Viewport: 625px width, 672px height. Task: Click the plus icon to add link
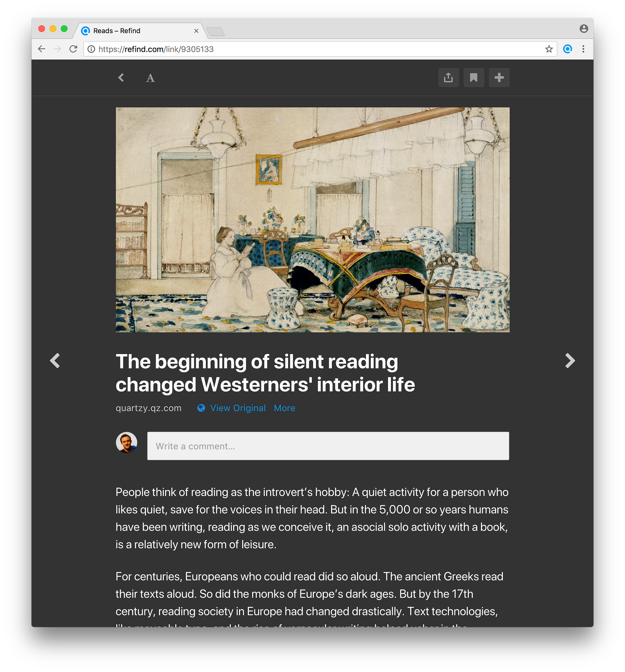click(x=499, y=78)
